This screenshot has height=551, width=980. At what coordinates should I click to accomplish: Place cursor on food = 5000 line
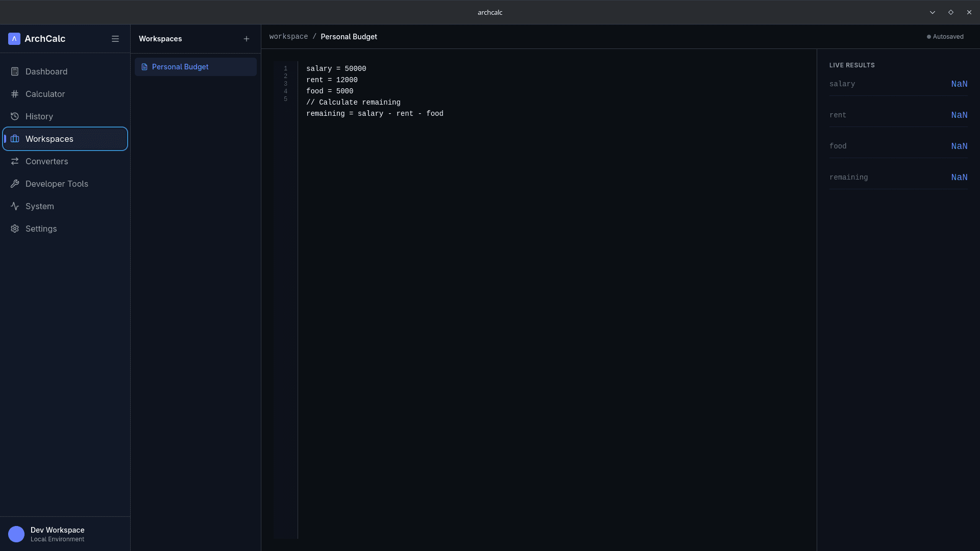330,91
